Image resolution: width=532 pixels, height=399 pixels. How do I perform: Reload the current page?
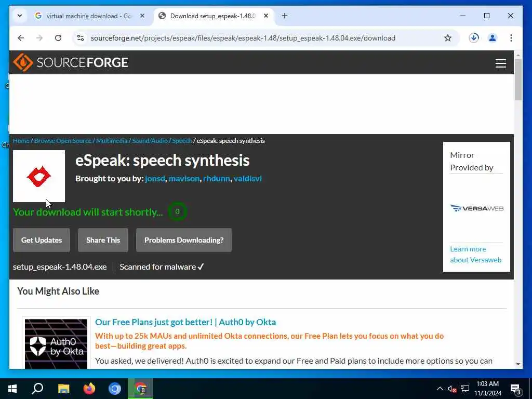tap(58, 38)
